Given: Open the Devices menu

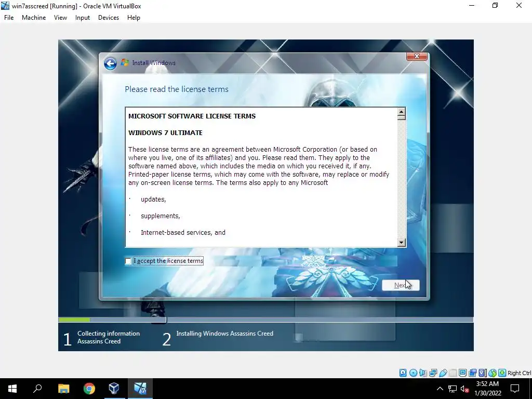Looking at the screenshot, I should [x=109, y=18].
